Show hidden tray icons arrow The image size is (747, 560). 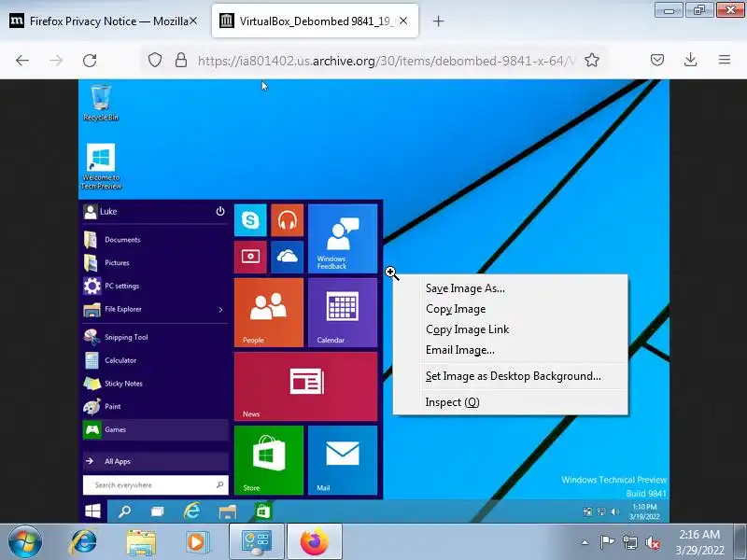[585, 542]
